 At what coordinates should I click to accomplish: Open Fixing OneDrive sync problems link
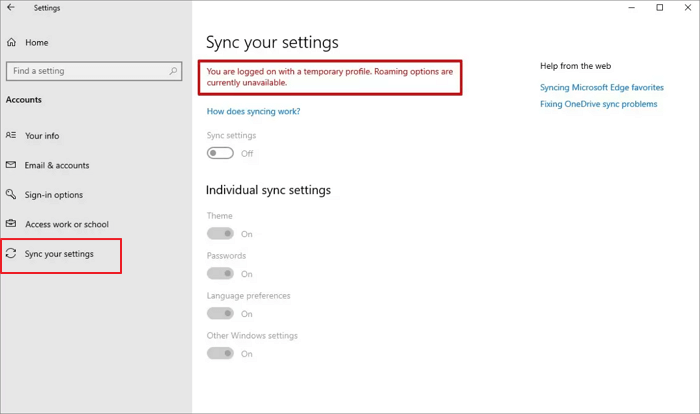(598, 104)
